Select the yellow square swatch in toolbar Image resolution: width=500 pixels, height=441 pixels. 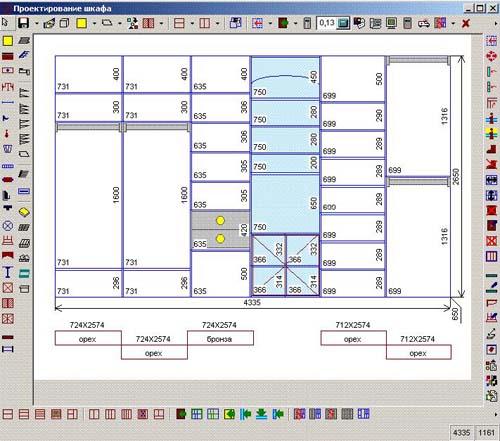tap(82, 23)
